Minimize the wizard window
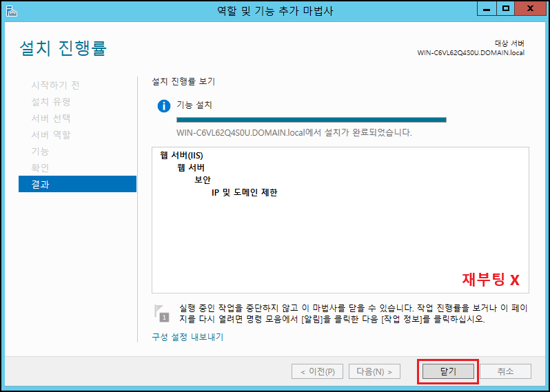Screen dimensions: 550x392 [486, 8]
